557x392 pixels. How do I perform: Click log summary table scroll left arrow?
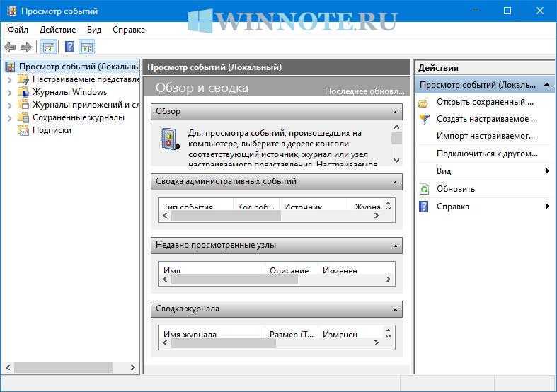(x=165, y=342)
